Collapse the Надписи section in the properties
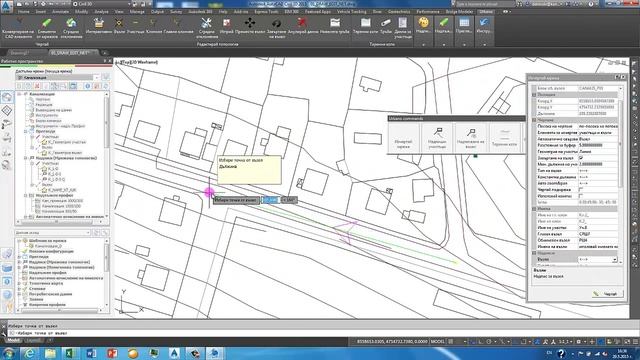This screenshot has width=640, height=360. pos(534,253)
